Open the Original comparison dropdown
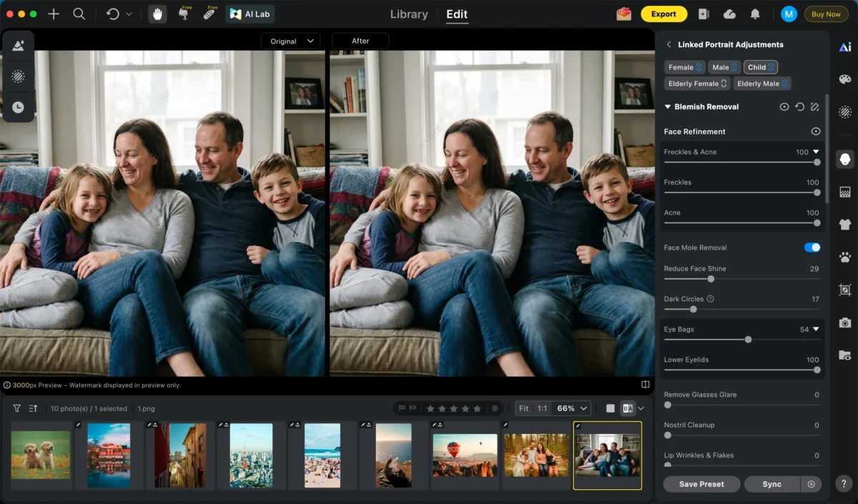The image size is (858, 504). pyautogui.click(x=290, y=41)
